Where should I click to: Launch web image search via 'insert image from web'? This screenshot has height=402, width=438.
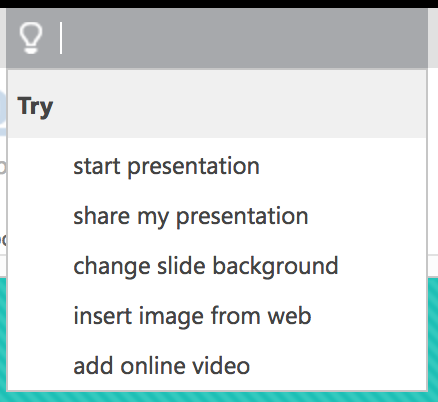coord(192,316)
